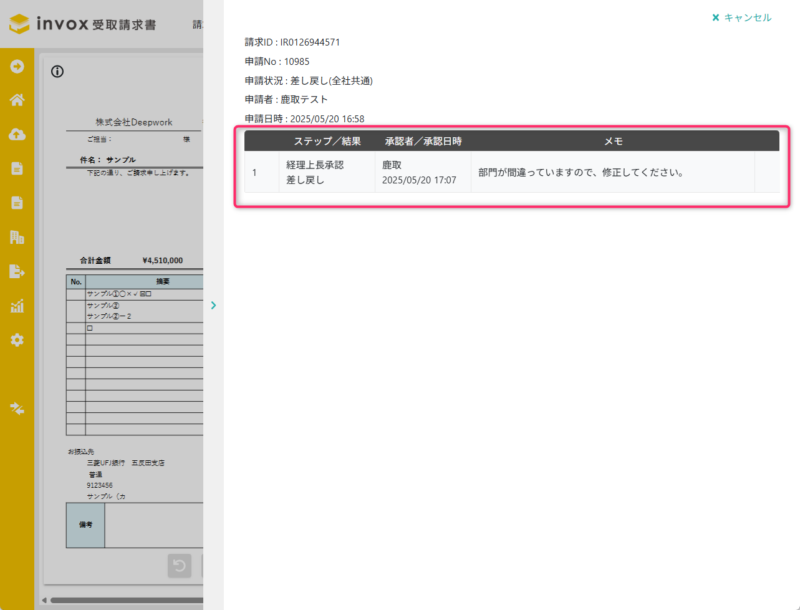This screenshot has height=610, width=800.
Task: Click the 申請者 鹿取テスト text
Action: [286, 99]
